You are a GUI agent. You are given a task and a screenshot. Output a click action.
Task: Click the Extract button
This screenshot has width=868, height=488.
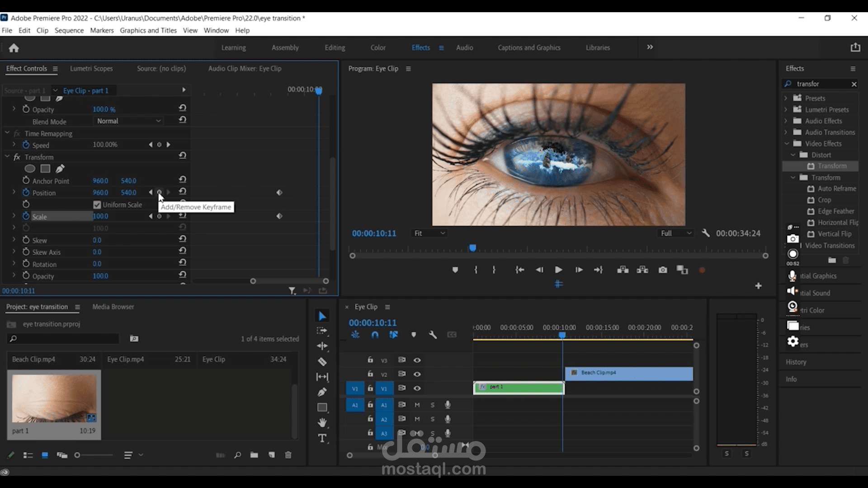pos(642,270)
